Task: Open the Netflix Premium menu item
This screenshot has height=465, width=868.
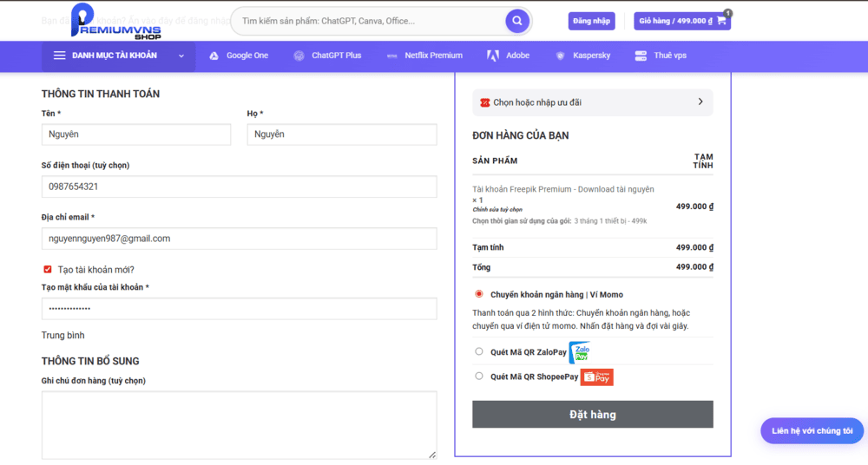Action: 424,56
